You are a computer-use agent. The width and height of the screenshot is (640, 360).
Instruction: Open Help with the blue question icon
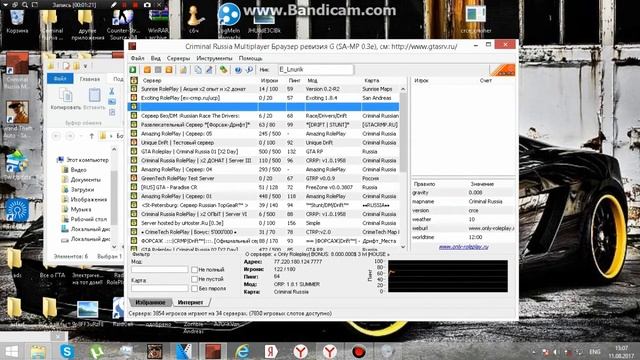(x=238, y=70)
